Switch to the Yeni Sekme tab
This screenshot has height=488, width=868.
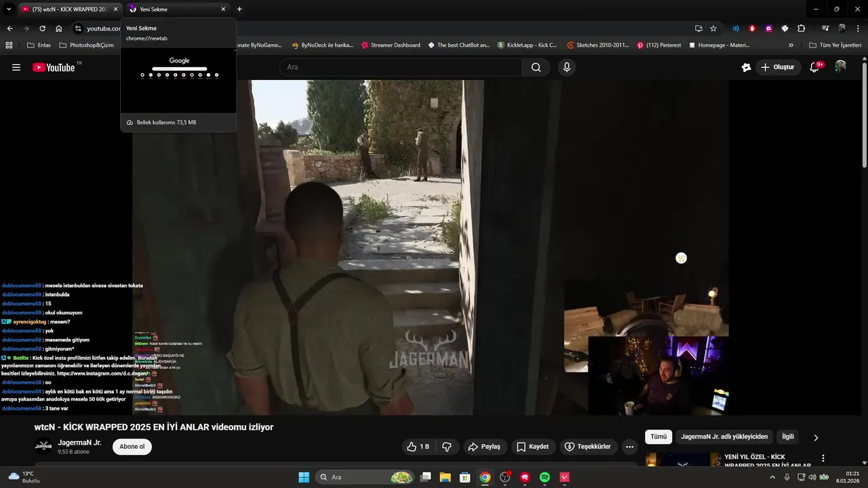pos(176,9)
